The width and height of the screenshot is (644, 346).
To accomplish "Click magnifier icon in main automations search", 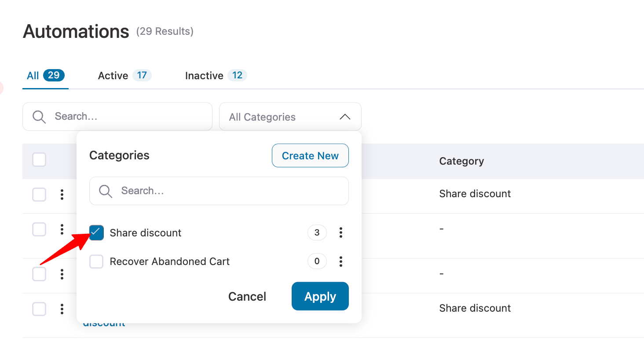I will point(39,117).
